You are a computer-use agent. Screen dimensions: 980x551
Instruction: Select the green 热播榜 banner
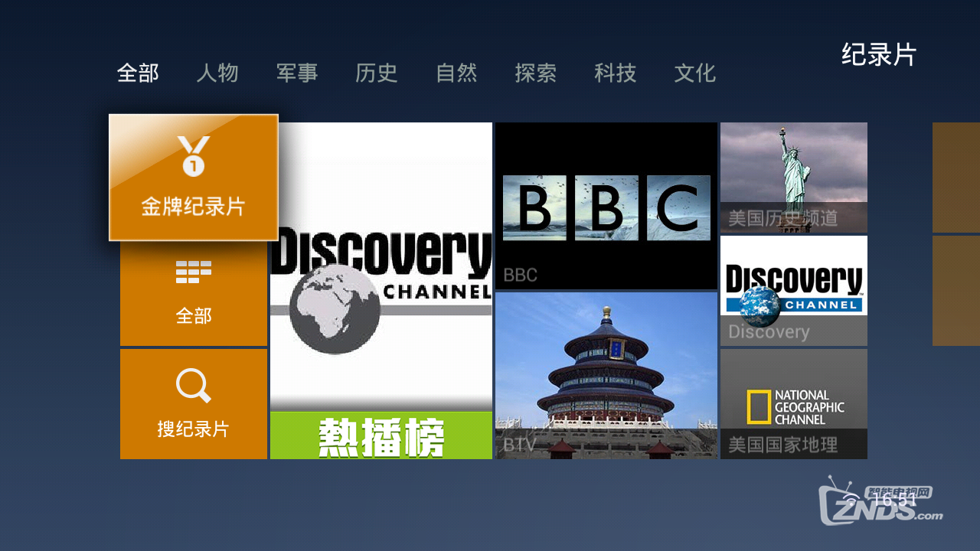pyautogui.click(x=381, y=435)
